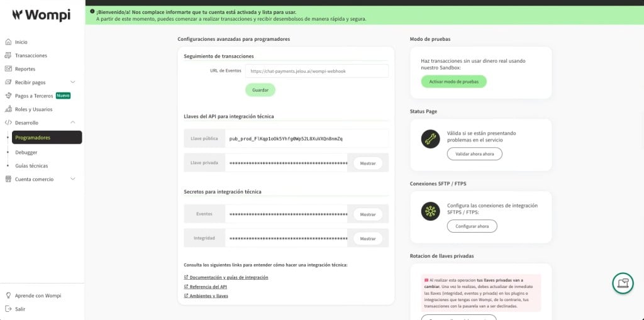Open Guías técnicas submenu item

pos(31,166)
